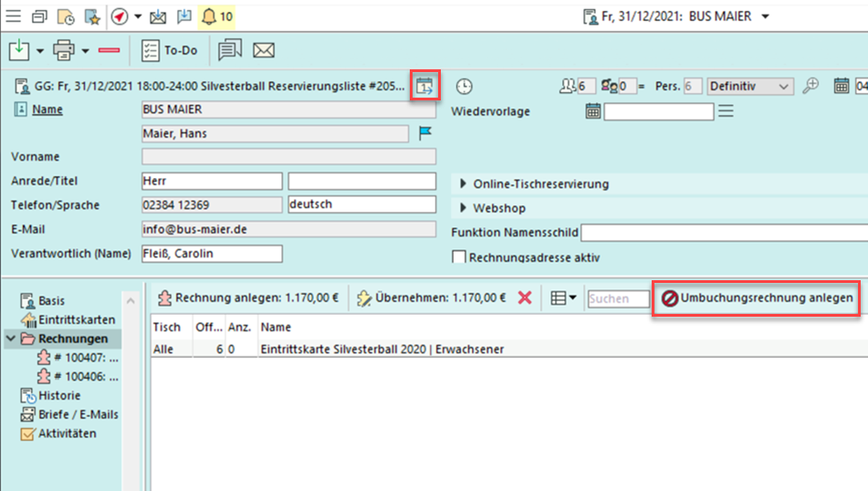
Task: Click the red-highlighted calendar transfer icon
Action: 424,86
